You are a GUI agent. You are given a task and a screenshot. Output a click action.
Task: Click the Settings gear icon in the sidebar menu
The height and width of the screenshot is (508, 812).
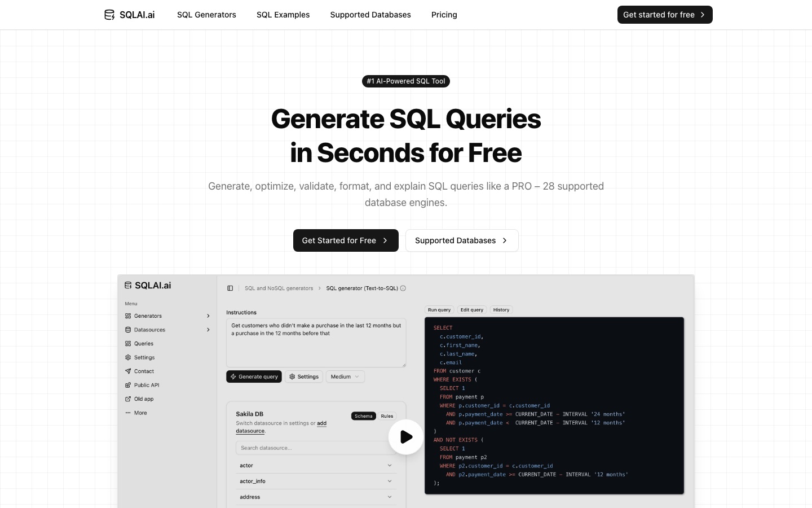(128, 357)
